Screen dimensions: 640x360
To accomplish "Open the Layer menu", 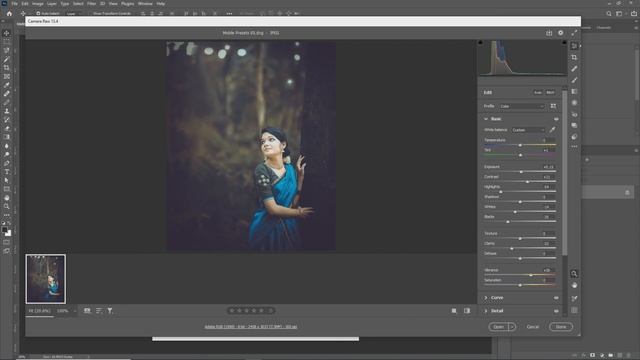I will (x=52, y=4).
